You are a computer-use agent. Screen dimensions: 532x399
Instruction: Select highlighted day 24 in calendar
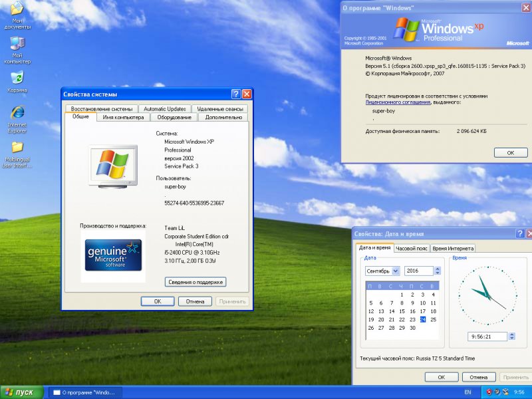tap(423, 320)
